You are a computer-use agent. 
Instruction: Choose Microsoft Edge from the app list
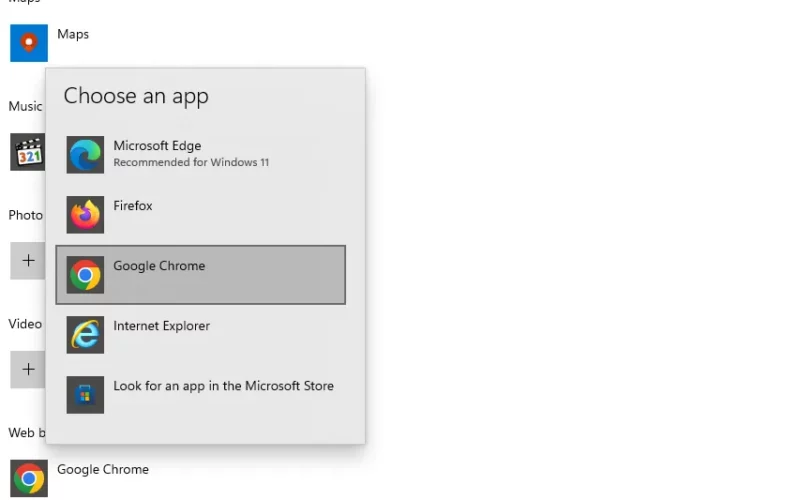pyautogui.click(x=201, y=155)
